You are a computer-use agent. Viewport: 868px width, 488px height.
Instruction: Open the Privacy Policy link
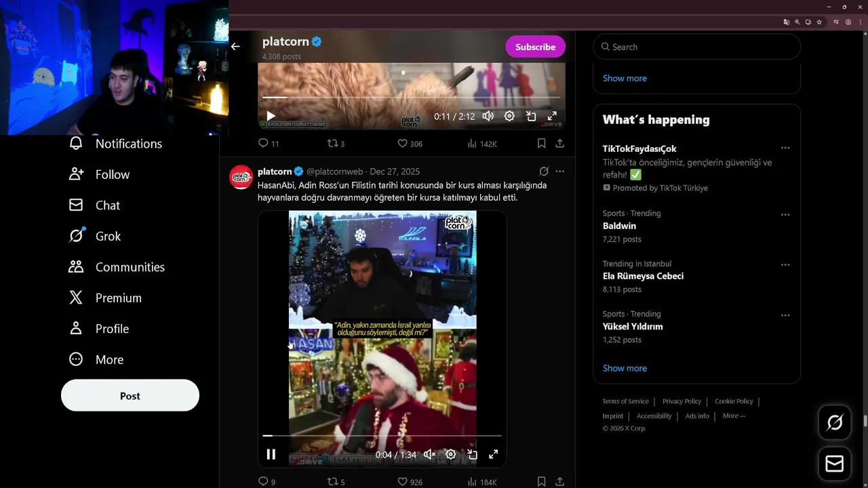(x=682, y=401)
